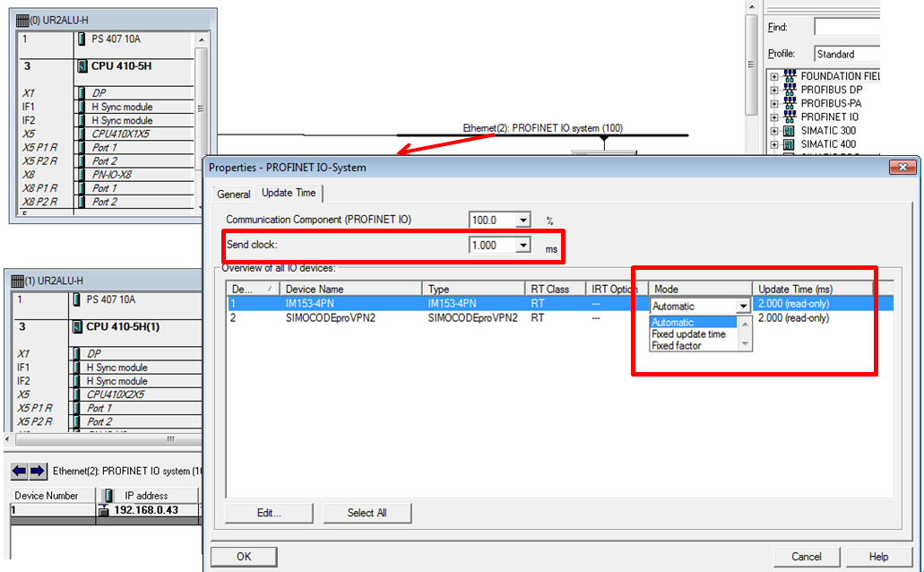Choose Fixed factor in the Mode list
The width and height of the screenshot is (924, 572).
(x=693, y=346)
